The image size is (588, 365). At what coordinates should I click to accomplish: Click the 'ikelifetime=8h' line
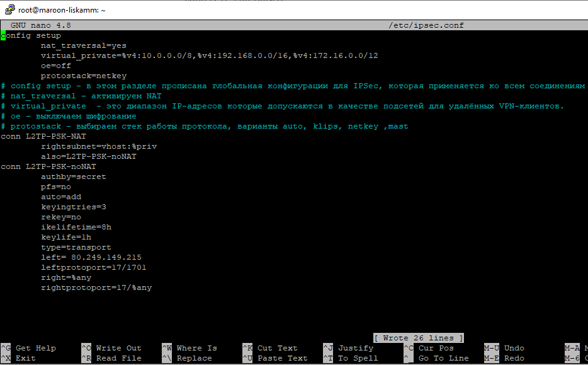pos(76,228)
